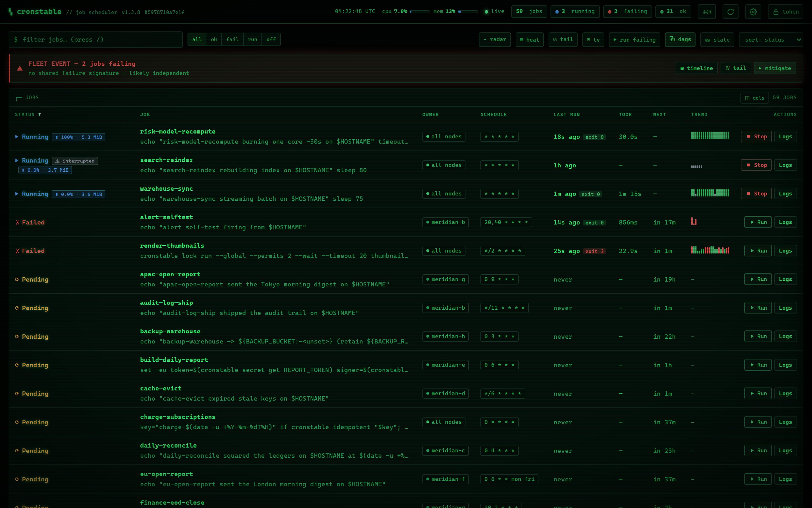Select the 'ok' filter

tap(214, 40)
